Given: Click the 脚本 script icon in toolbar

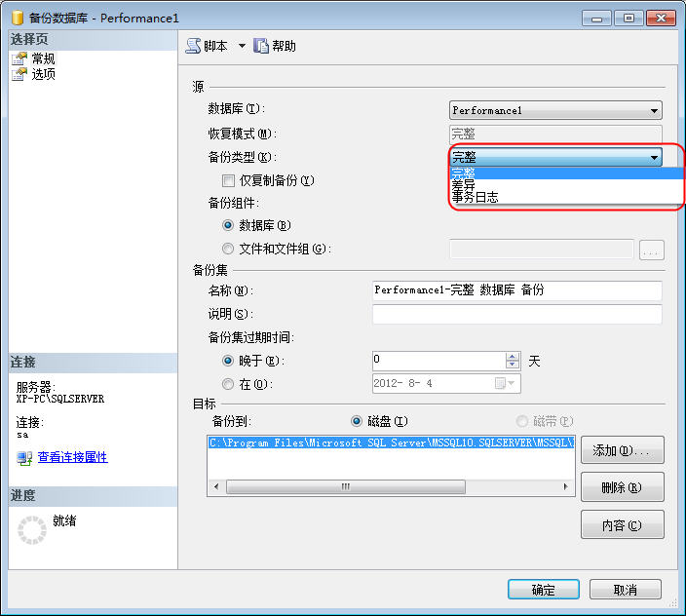Looking at the screenshot, I should [193, 46].
